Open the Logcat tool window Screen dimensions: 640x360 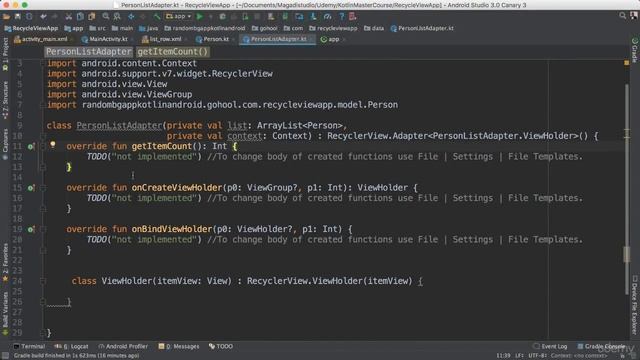72,347
